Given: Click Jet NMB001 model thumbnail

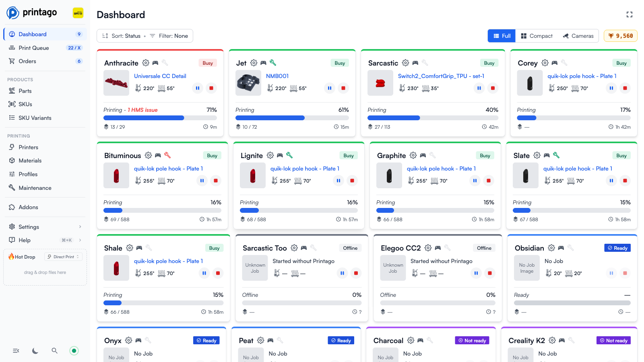Looking at the screenshot, I should 248,83.
